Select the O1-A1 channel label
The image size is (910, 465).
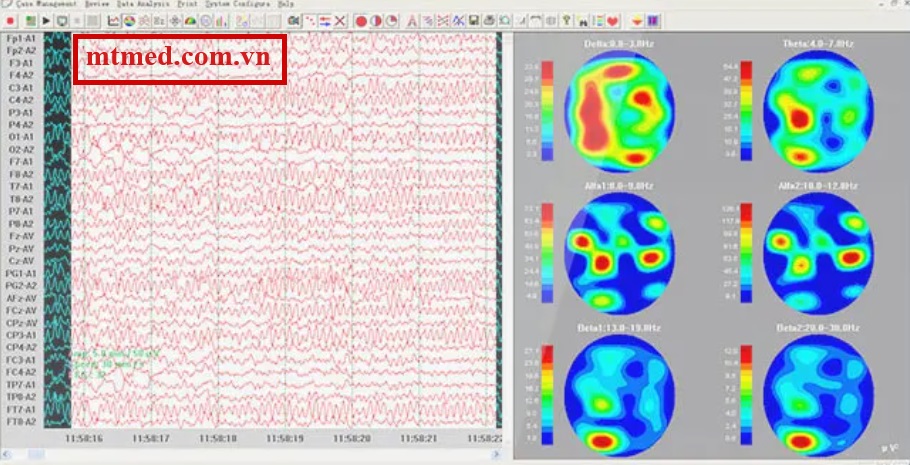pos(21,137)
